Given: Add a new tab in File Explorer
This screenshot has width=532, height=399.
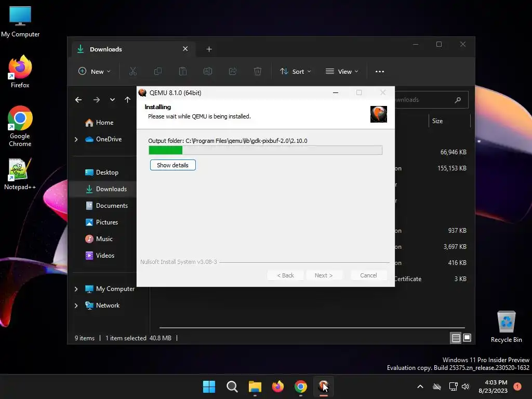Looking at the screenshot, I should [x=209, y=49].
